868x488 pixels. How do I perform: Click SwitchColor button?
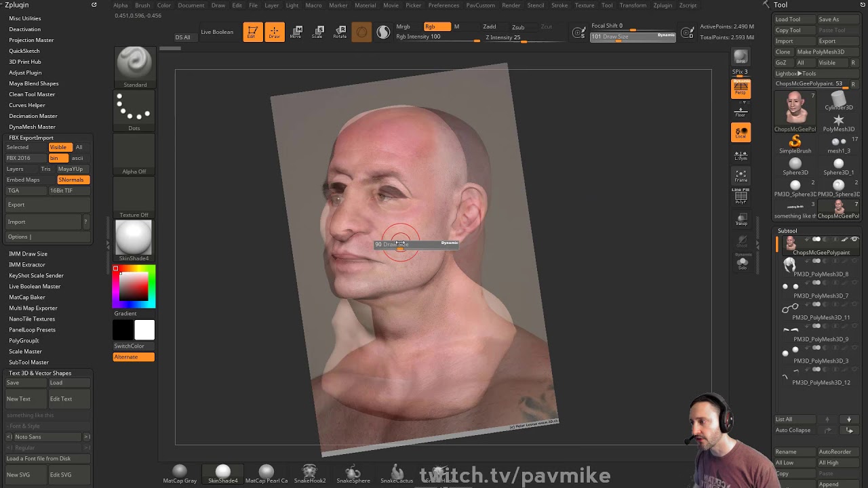pos(134,346)
